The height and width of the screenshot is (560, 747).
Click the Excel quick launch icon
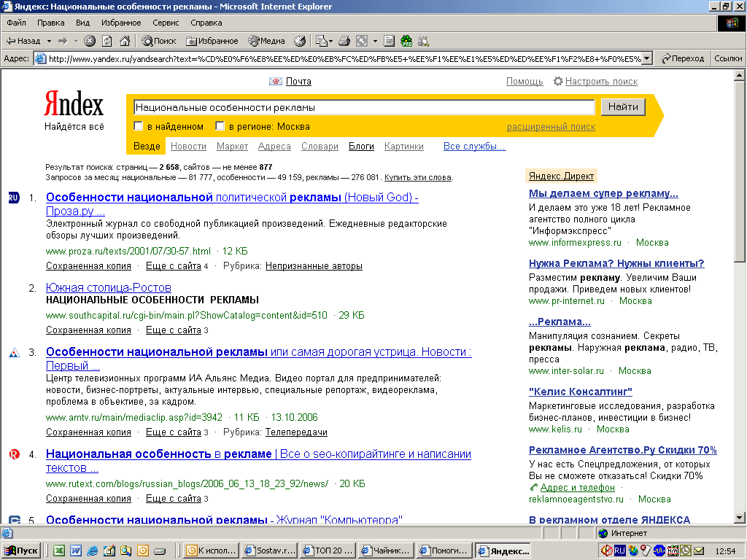click(x=59, y=551)
